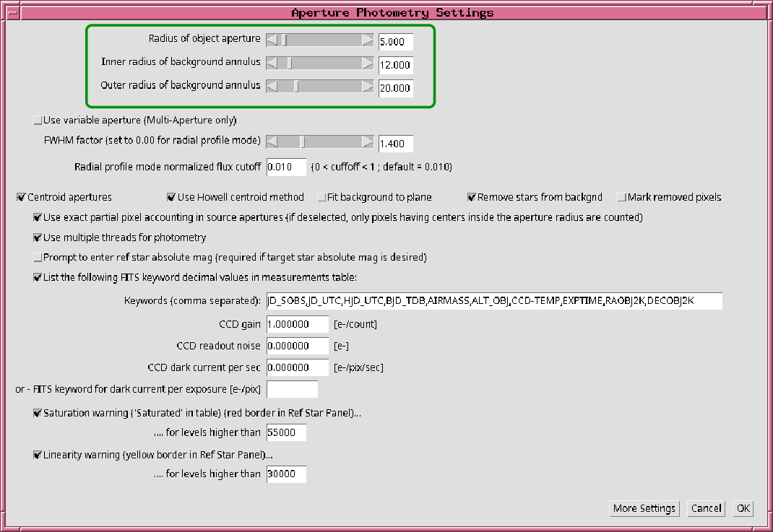
Task: Click left arrow of inner background annulus slider
Action: click(272, 64)
